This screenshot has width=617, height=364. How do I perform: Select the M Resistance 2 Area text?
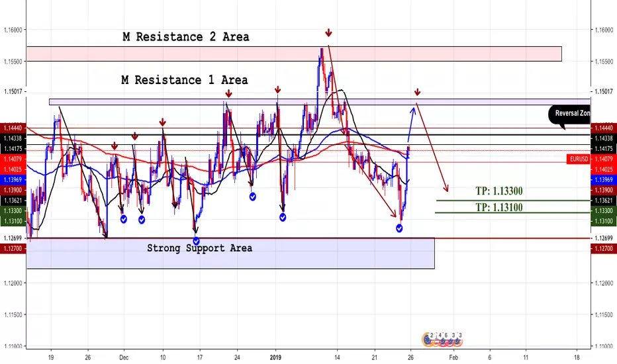[x=186, y=37]
